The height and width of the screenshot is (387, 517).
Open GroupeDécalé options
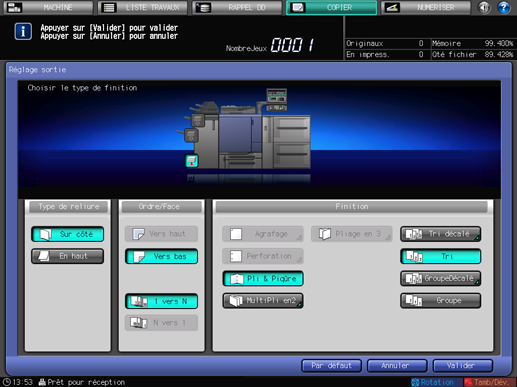(x=440, y=278)
